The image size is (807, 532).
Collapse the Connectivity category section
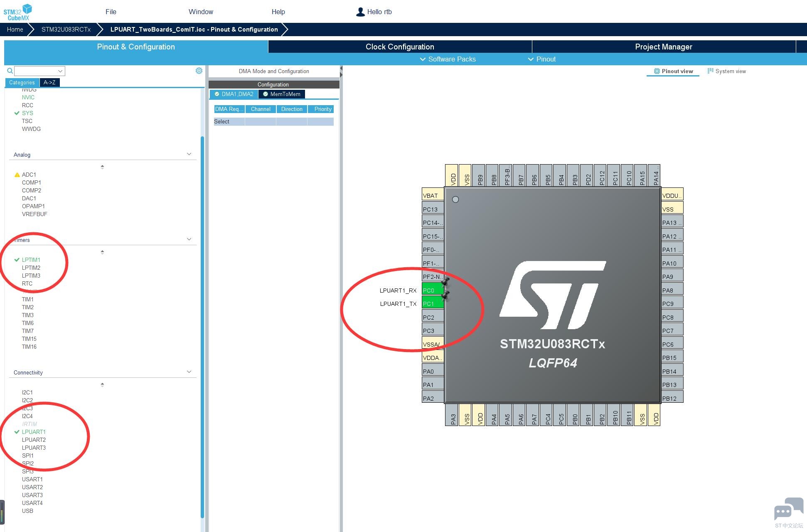pyautogui.click(x=189, y=372)
